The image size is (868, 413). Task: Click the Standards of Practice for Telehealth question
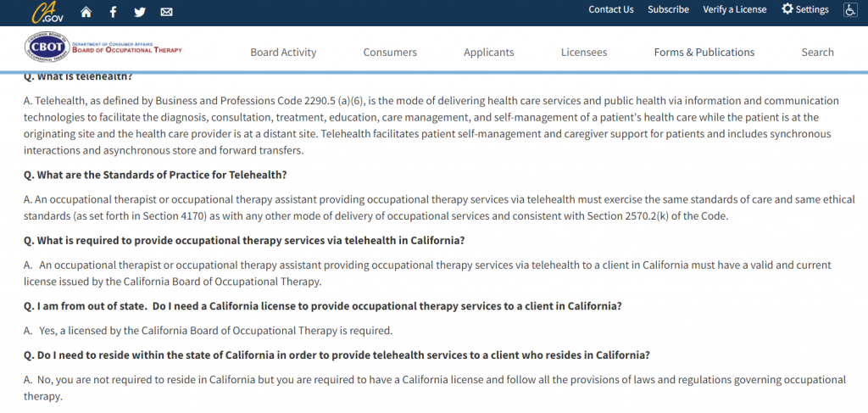[x=155, y=175]
